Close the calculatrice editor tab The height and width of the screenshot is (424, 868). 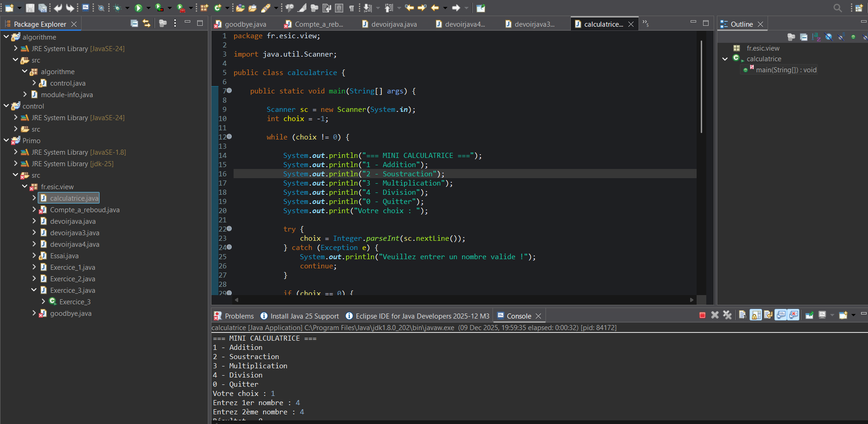click(631, 24)
